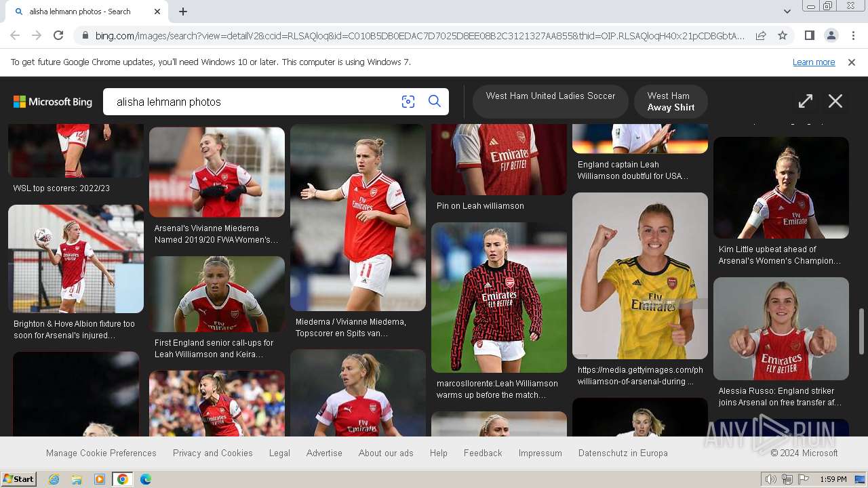The height and width of the screenshot is (488, 868).
Task: Click the Bing search input field
Action: click(254, 102)
